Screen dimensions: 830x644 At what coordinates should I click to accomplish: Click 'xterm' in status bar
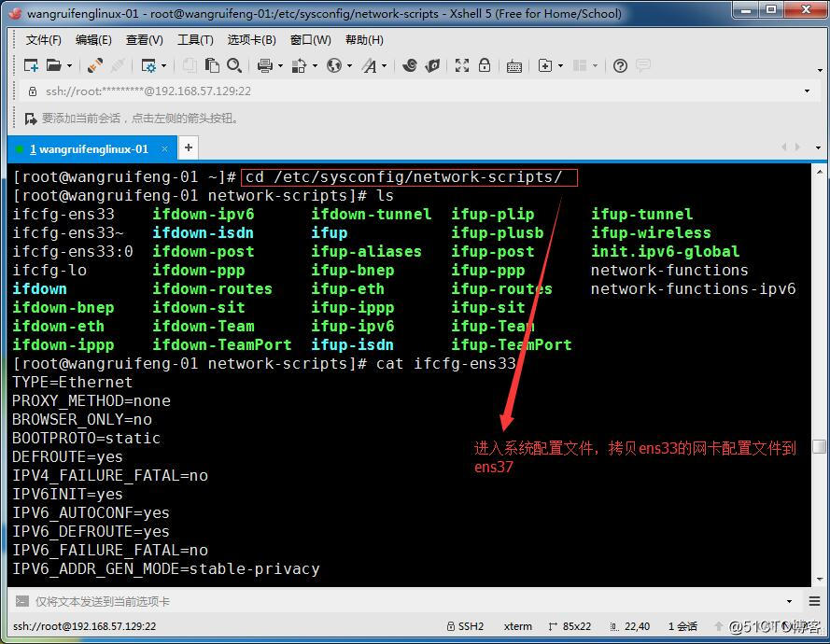[x=518, y=626]
